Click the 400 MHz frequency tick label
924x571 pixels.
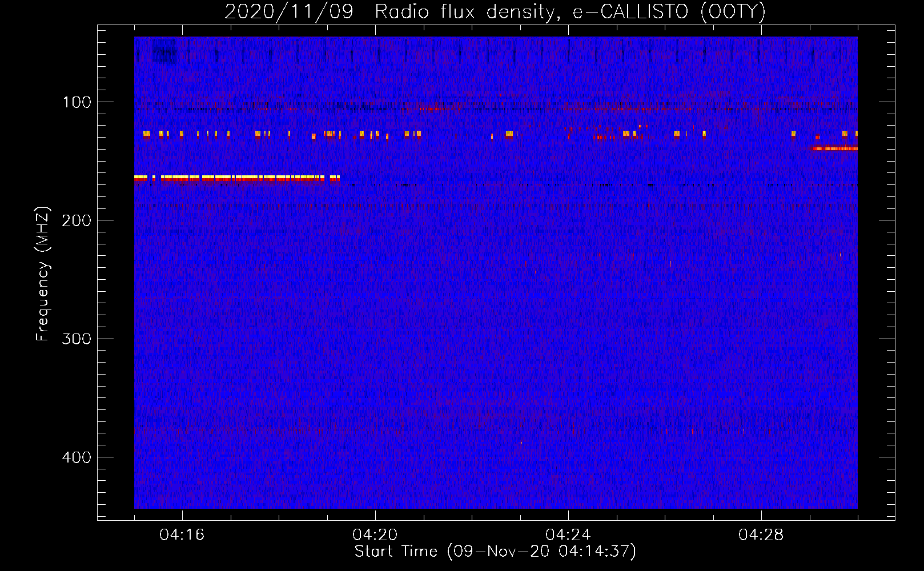77,457
